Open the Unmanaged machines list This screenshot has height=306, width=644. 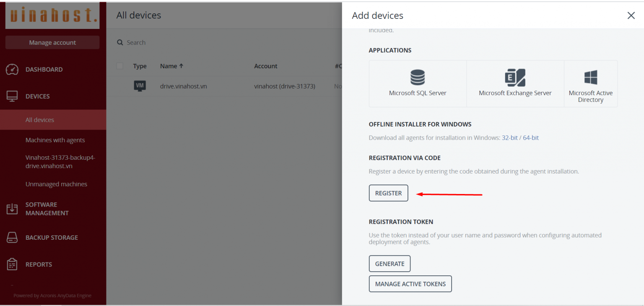pyautogui.click(x=56, y=184)
